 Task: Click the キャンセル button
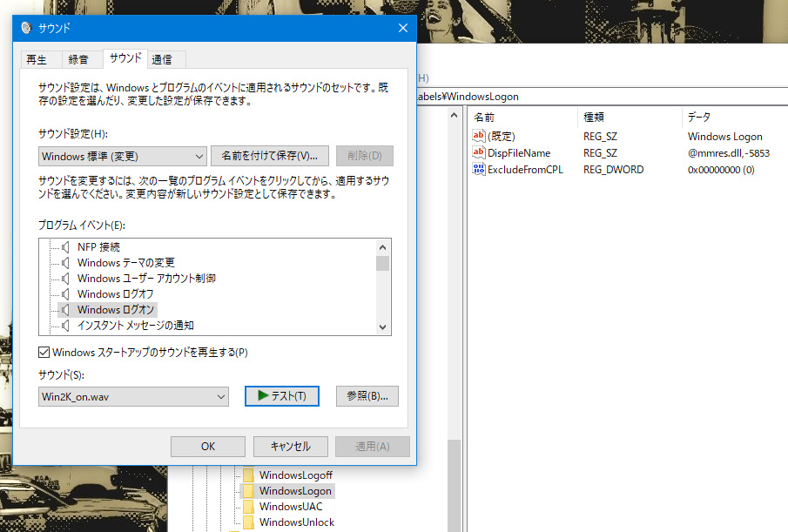291,446
